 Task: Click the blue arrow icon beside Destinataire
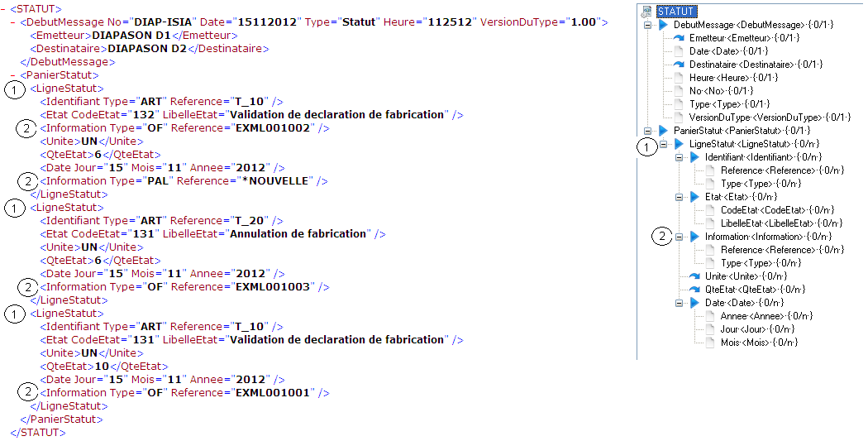680,65
